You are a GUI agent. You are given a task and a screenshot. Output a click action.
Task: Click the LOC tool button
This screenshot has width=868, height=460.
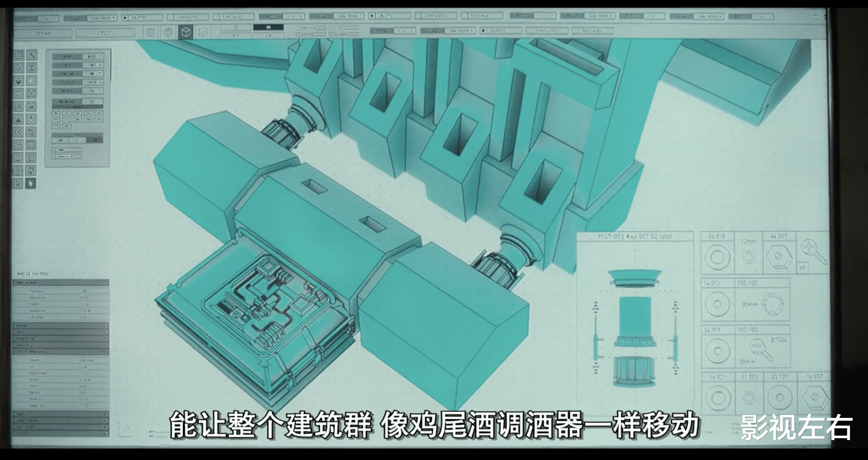coord(18,107)
